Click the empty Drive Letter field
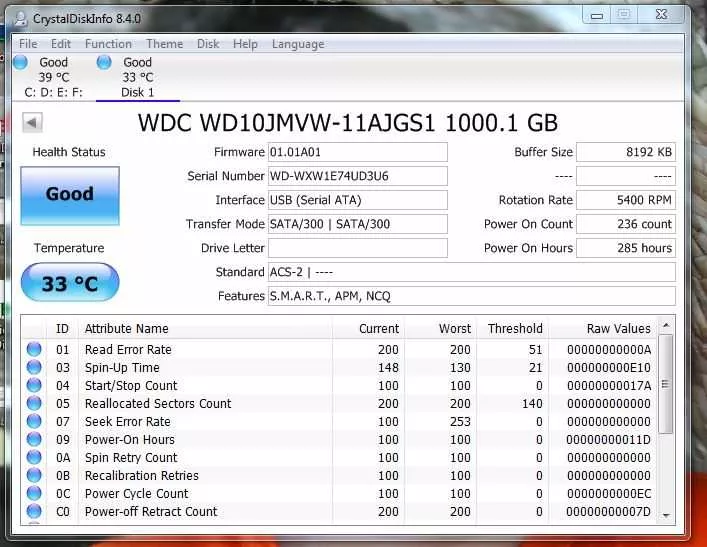Image resolution: width=707 pixels, height=547 pixels. (x=358, y=248)
